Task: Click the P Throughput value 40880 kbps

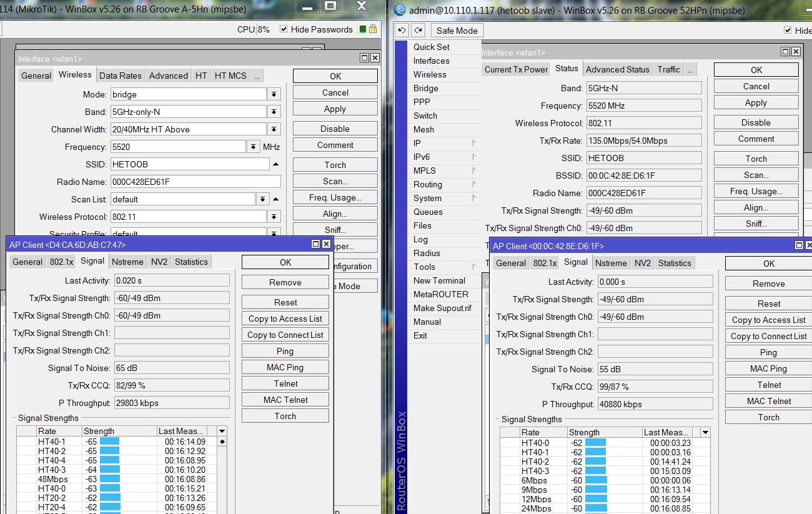Action: pyautogui.click(x=655, y=404)
